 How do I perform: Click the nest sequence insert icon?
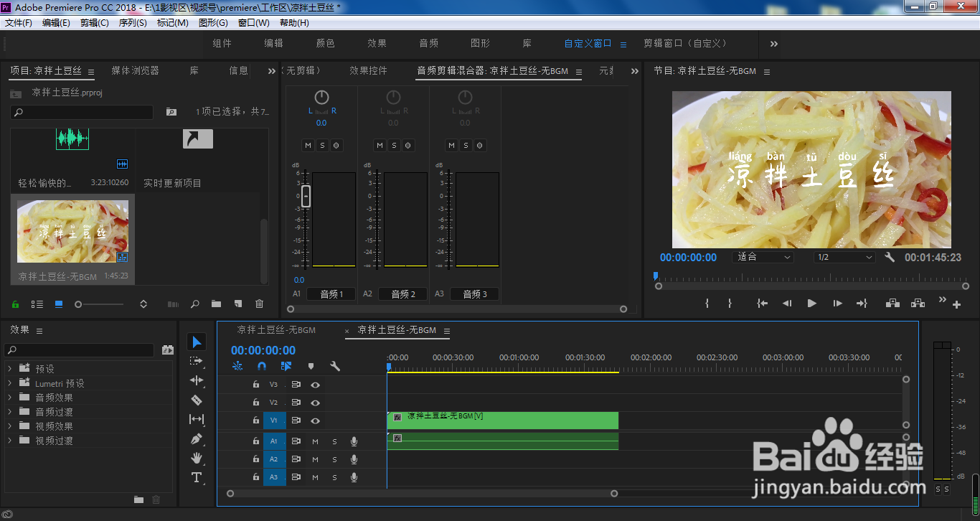point(237,366)
